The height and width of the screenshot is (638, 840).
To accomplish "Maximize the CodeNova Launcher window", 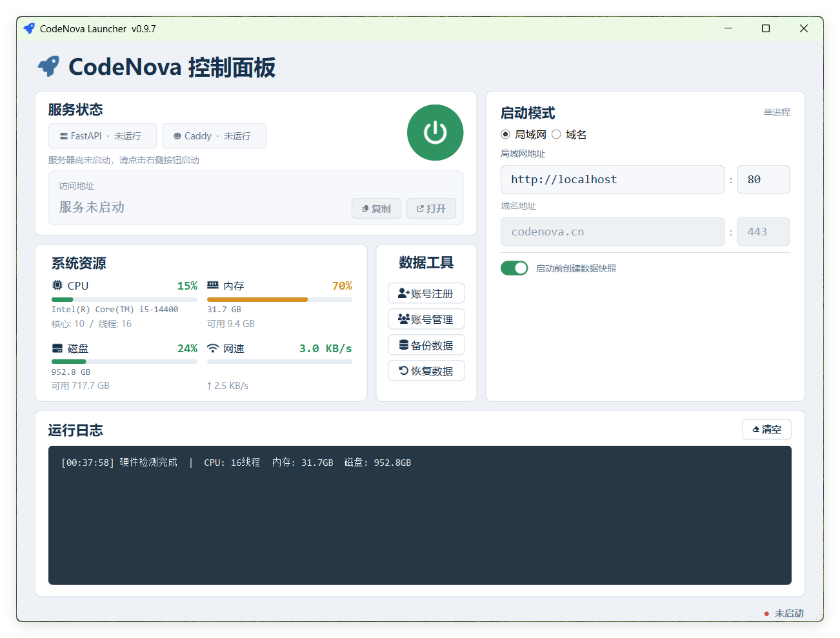I will coord(766,28).
